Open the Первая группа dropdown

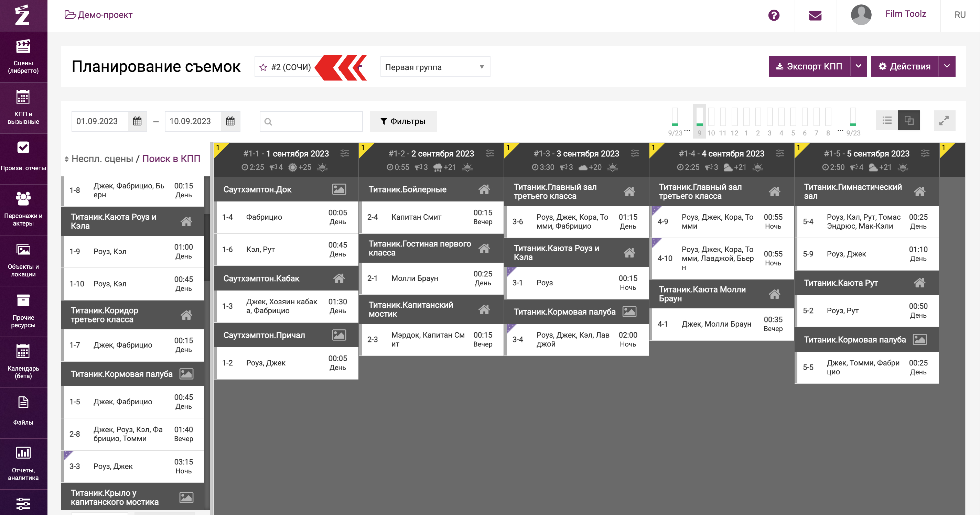pos(435,67)
